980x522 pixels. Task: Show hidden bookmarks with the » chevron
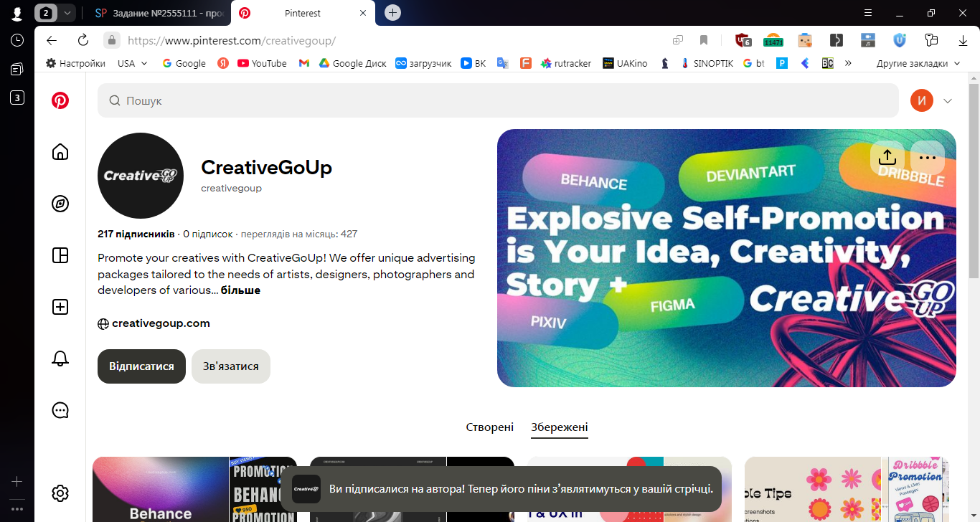click(x=848, y=63)
